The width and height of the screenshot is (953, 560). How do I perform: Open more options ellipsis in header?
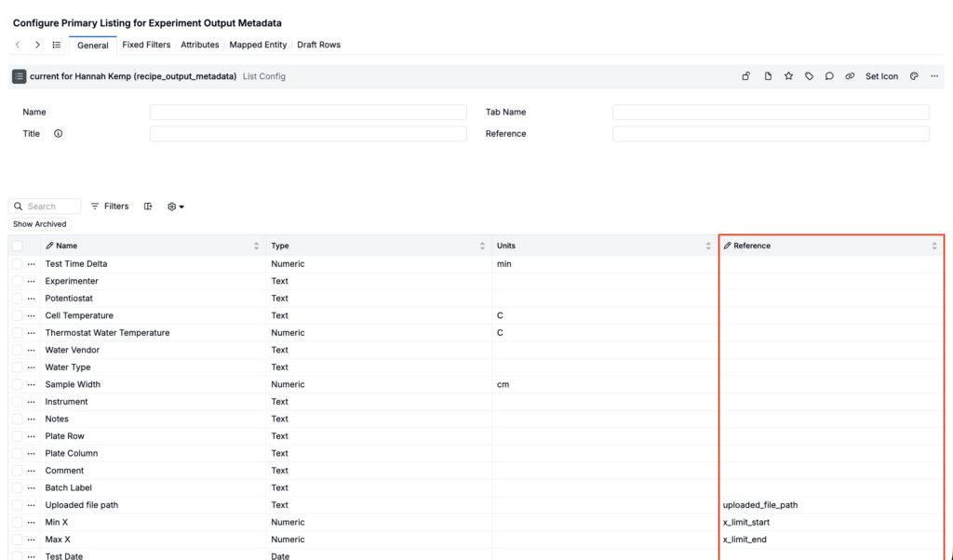934,76
